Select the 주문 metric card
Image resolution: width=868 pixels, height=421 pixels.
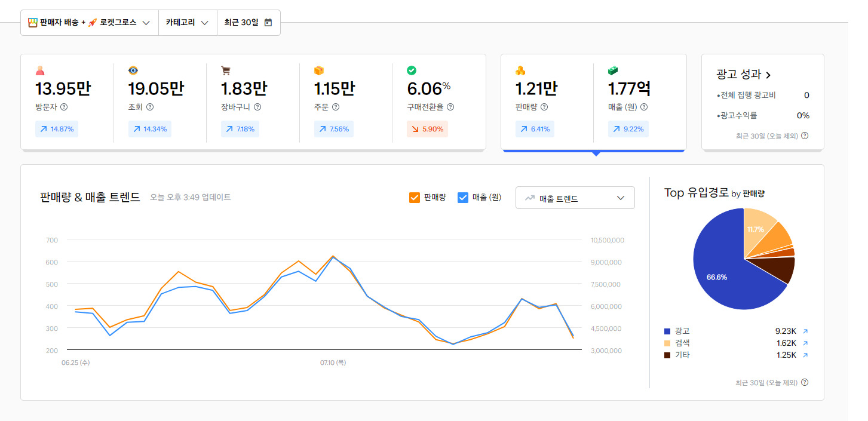(x=345, y=102)
